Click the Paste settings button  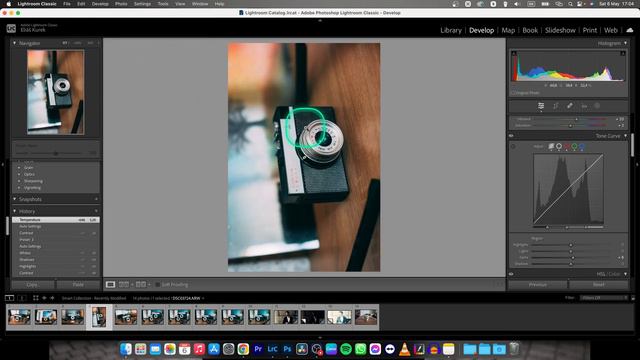point(78,284)
